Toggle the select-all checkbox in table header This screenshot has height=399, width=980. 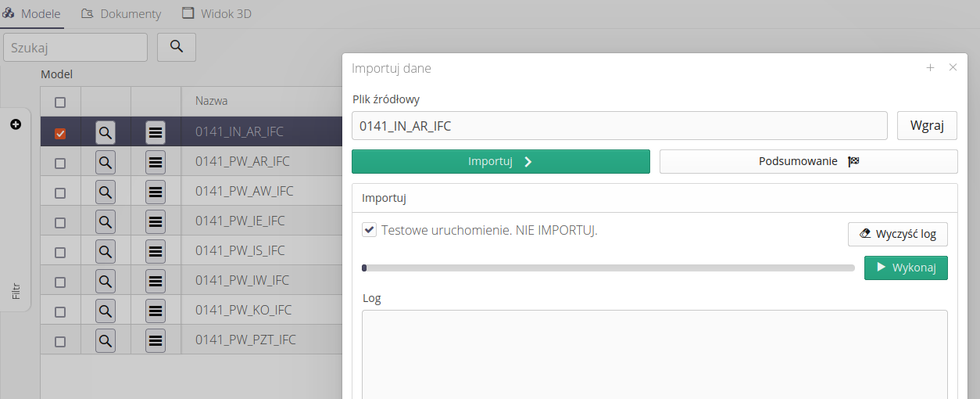[x=60, y=102]
